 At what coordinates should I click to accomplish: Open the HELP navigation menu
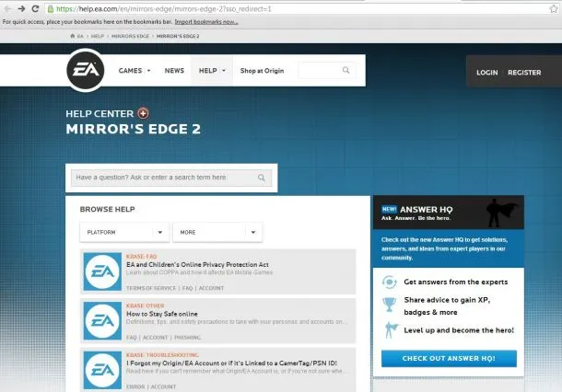click(212, 71)
